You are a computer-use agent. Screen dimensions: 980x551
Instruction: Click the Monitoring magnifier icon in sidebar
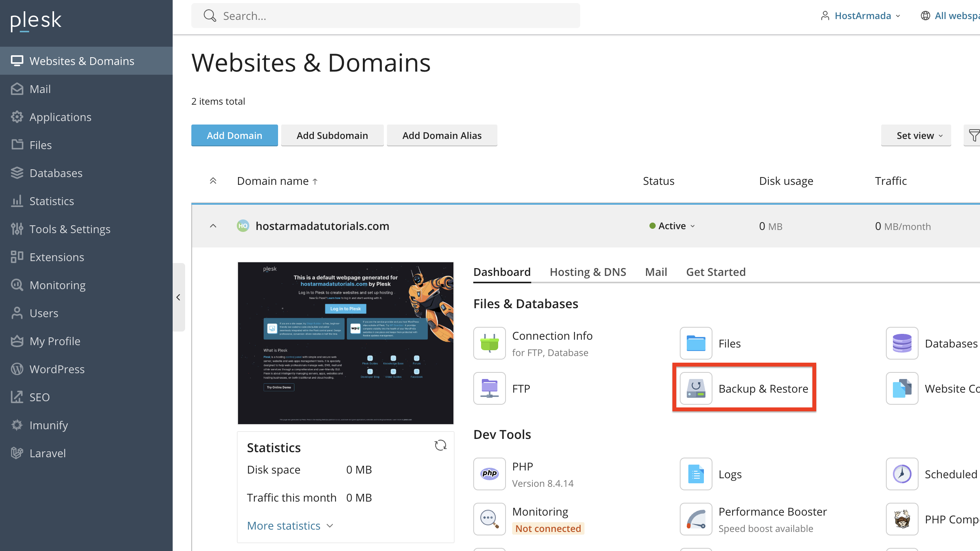click(17, 285)
